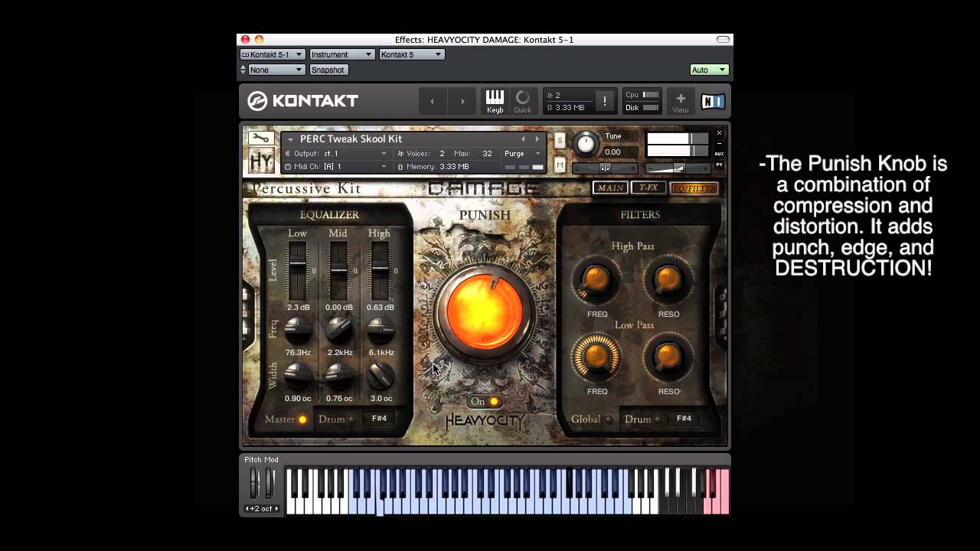Solo the instrument with S button
980x551 pixels.
tap(560, 140)
